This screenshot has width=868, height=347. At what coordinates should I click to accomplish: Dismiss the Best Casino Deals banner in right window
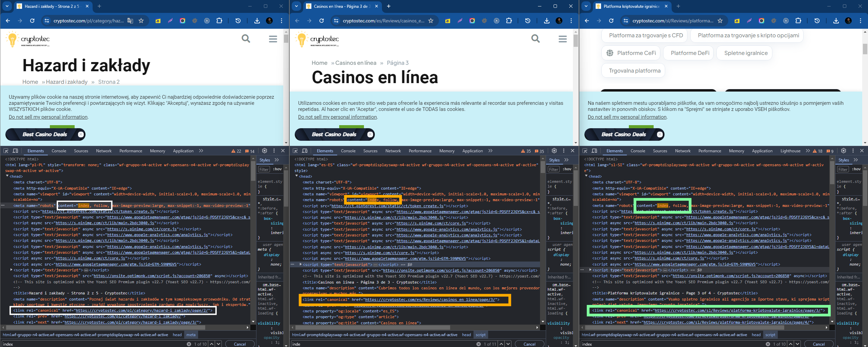pyautogui.click(x=660, y=134)
